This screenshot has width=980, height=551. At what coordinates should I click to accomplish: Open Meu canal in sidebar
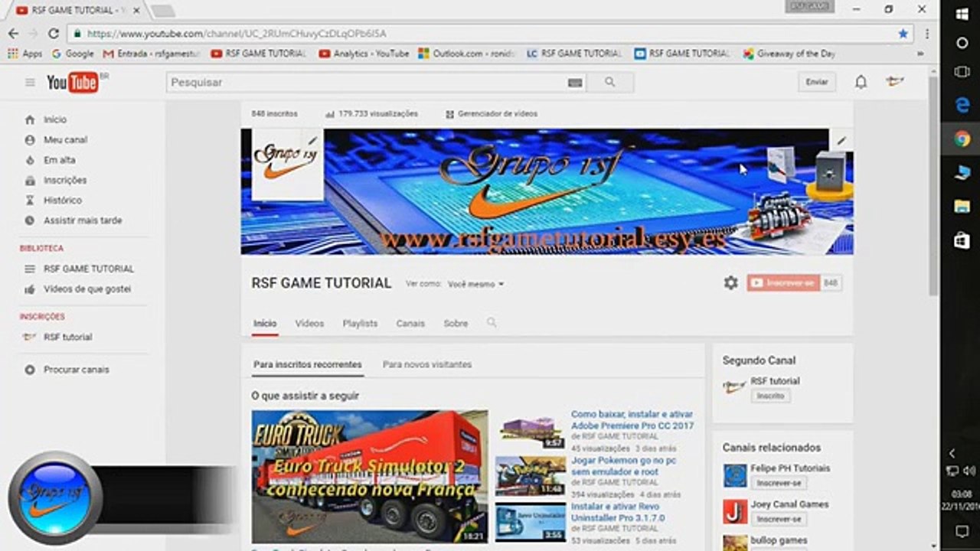(x=65, y=140)
